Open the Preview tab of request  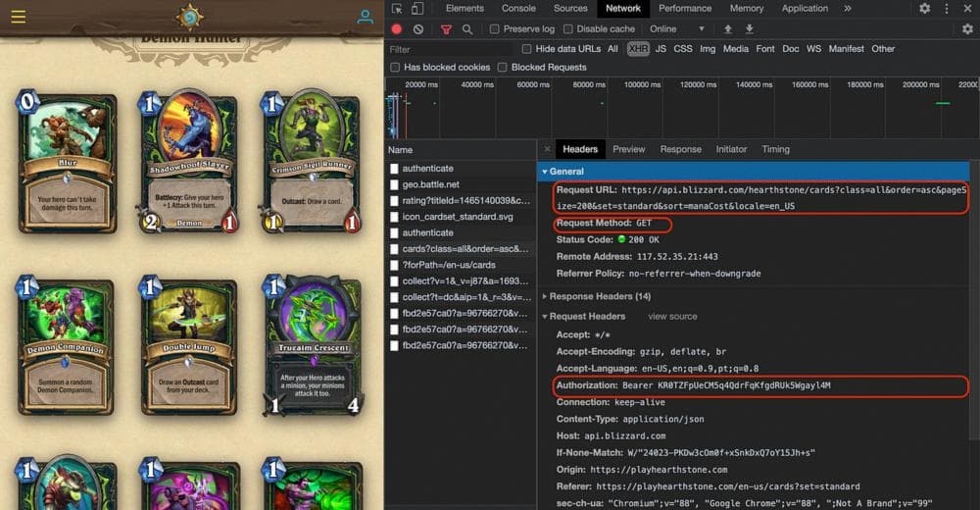(628, 149)
